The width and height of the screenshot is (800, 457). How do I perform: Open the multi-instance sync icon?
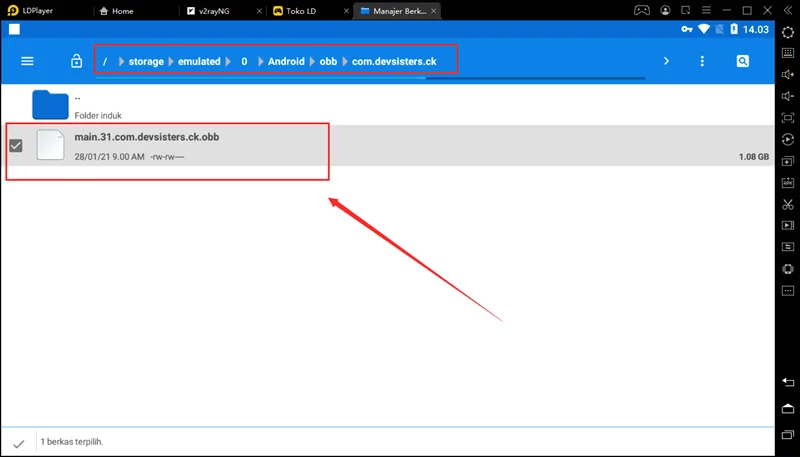pos(788,161)
